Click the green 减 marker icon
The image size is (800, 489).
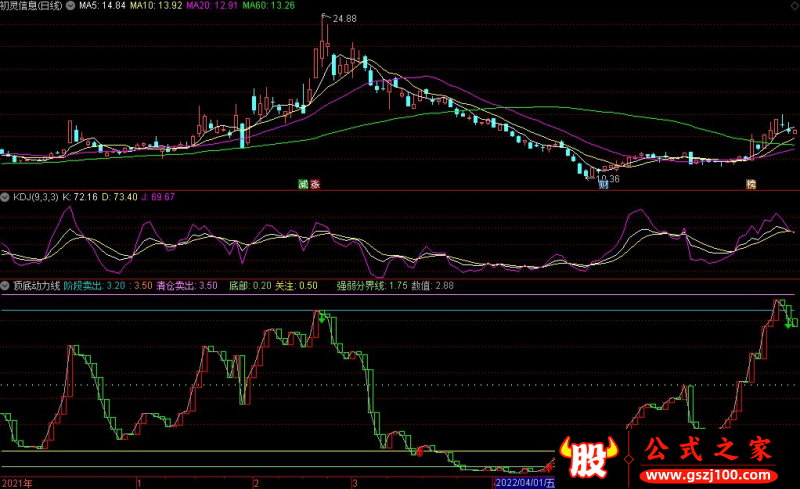click(302, 184)
